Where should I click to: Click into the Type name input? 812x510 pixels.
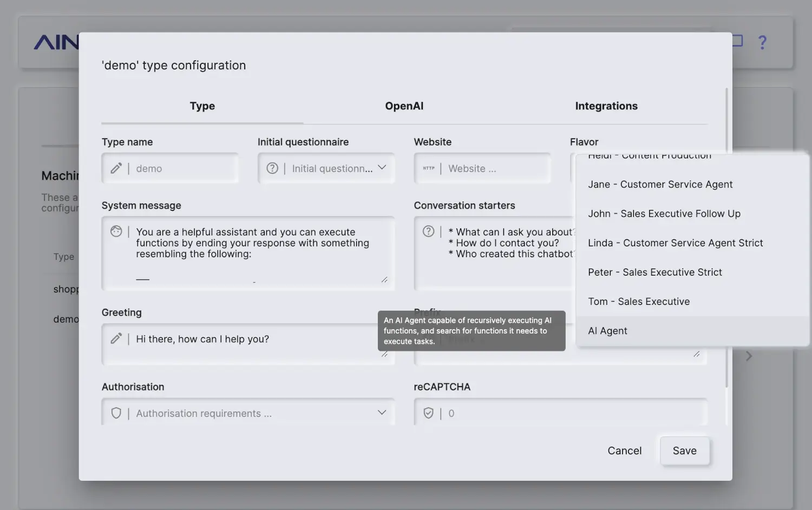pyautogui.click(x=170, y=168)
